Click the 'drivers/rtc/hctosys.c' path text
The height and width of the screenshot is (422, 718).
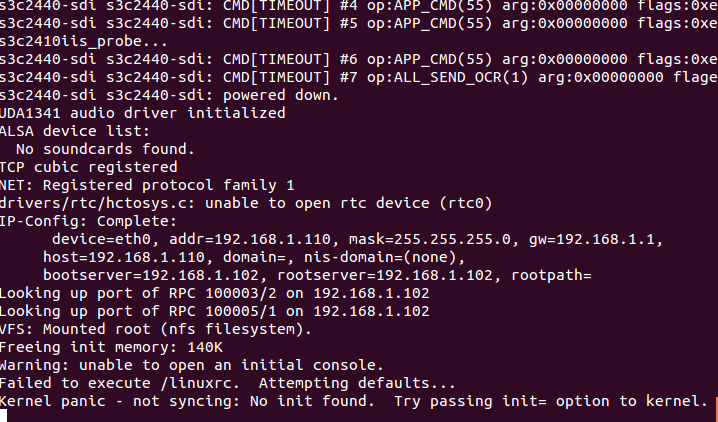click(x=93, y=203)
